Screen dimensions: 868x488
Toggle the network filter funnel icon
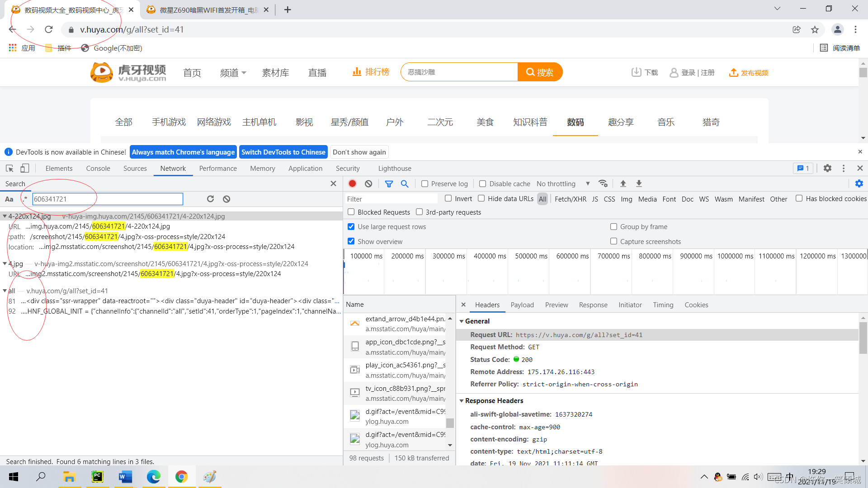pyautogui.click(x=389, y=183)
